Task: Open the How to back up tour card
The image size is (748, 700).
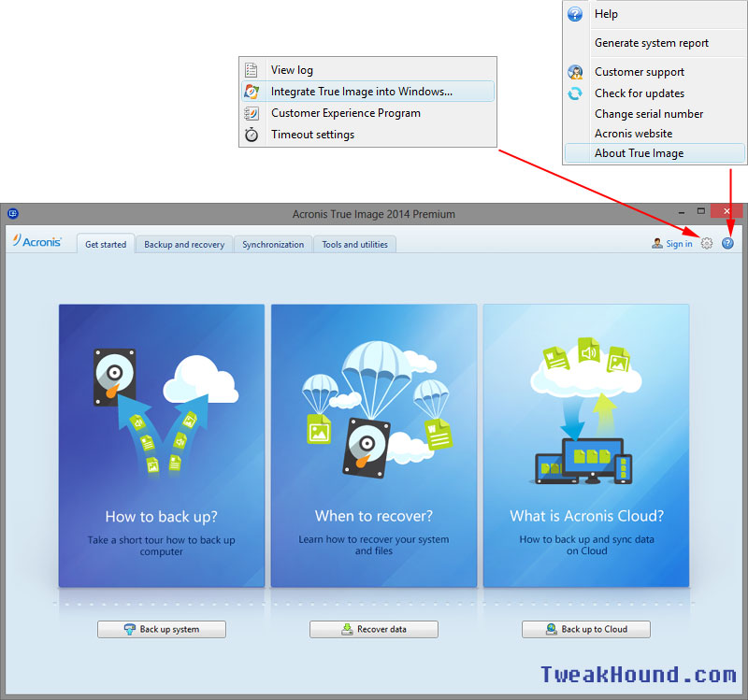Action: pyautogui.click(x=162, y=446)
